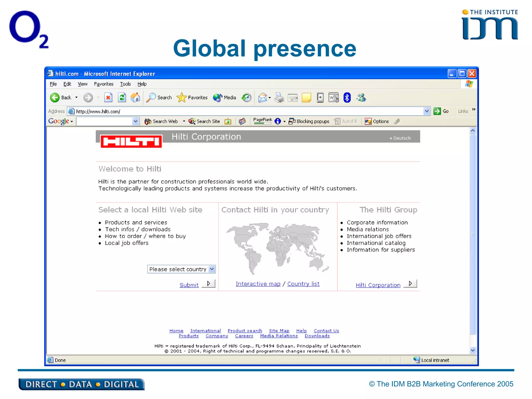Stop loading with the red X icon
532x399 pixels.
pyautogui.click(x=108, y=98)
